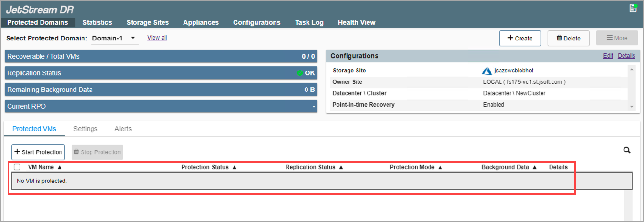
Task: Click the Create button
Action: pos(520,39)
